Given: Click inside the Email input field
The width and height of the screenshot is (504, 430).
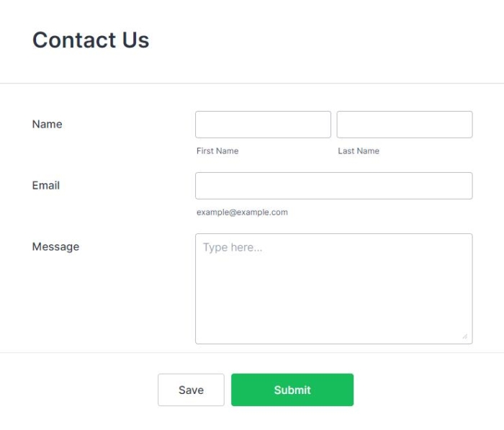Looking at the screenshot, I should pos(333,186).
